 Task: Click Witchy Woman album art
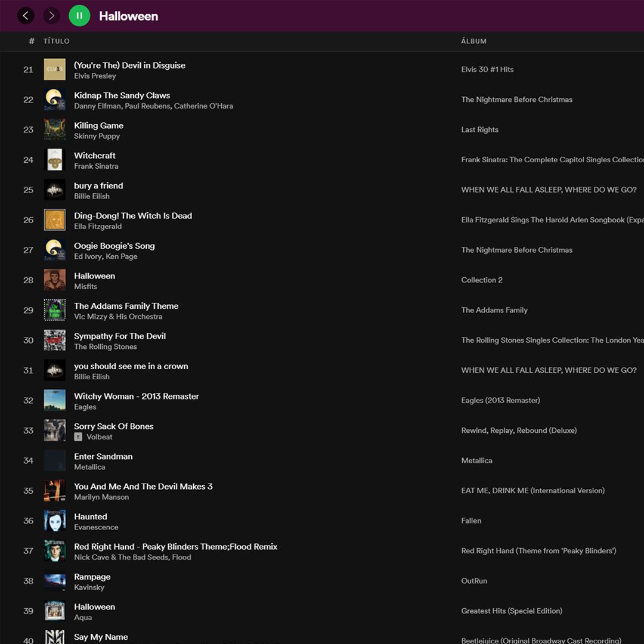(x=55, y=400)
